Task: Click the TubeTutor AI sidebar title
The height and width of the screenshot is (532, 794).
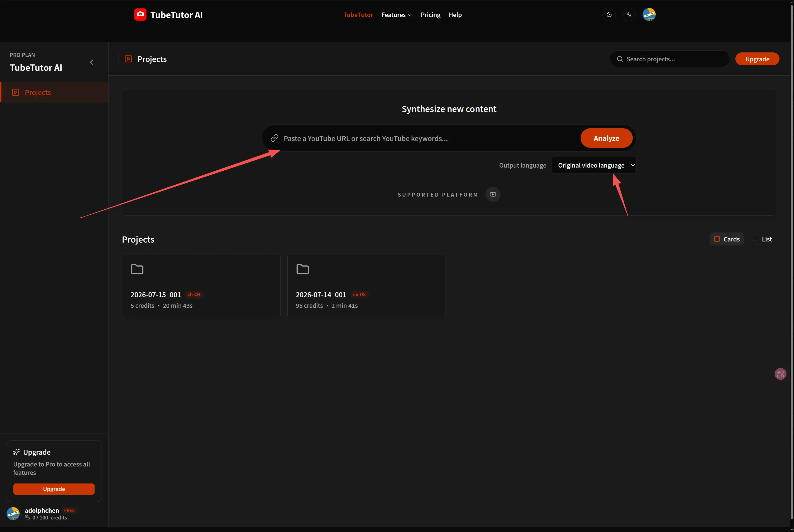Action: (36, 68)
